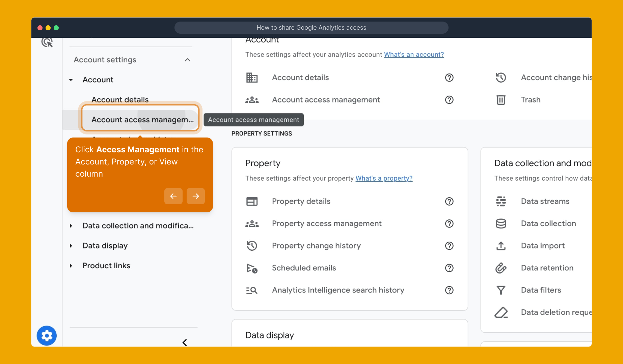Image resolution: width=623 pixels, height=364 pixels.
Task: Select Account access management in the sidebar
Action: [140, 119]
